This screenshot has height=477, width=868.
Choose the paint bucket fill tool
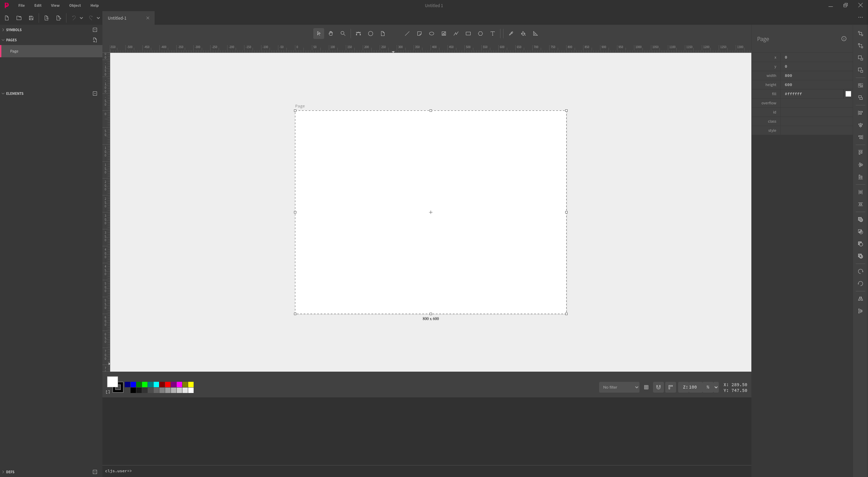(523, 34)
